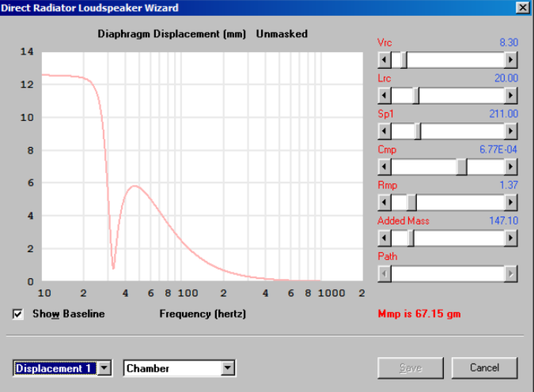Click the Added Mass value 147.10
Viewport: 534px width, 392px height.
pyautogui.click(x=504, y=220)
